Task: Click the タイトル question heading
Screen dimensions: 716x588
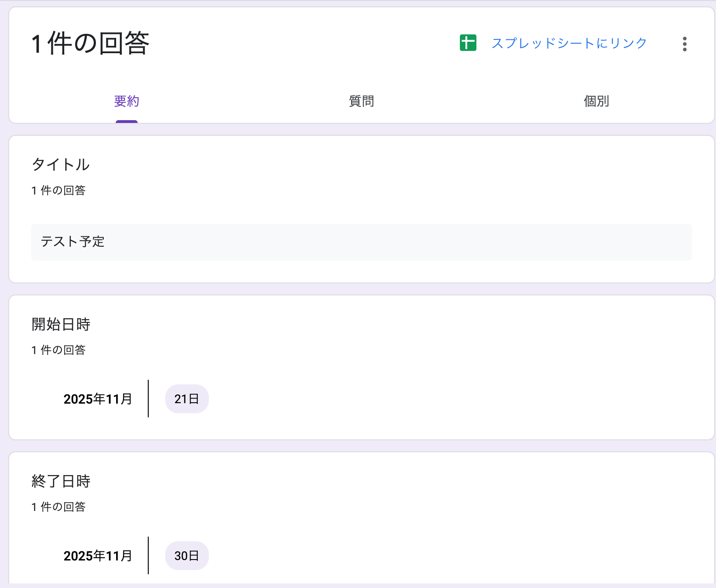Action: point(61,165)
